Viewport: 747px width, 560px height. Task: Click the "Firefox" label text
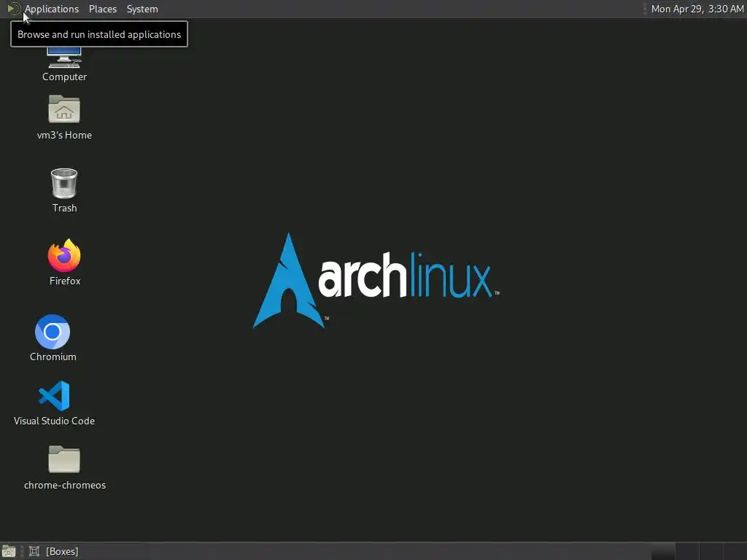coord(65,281)
